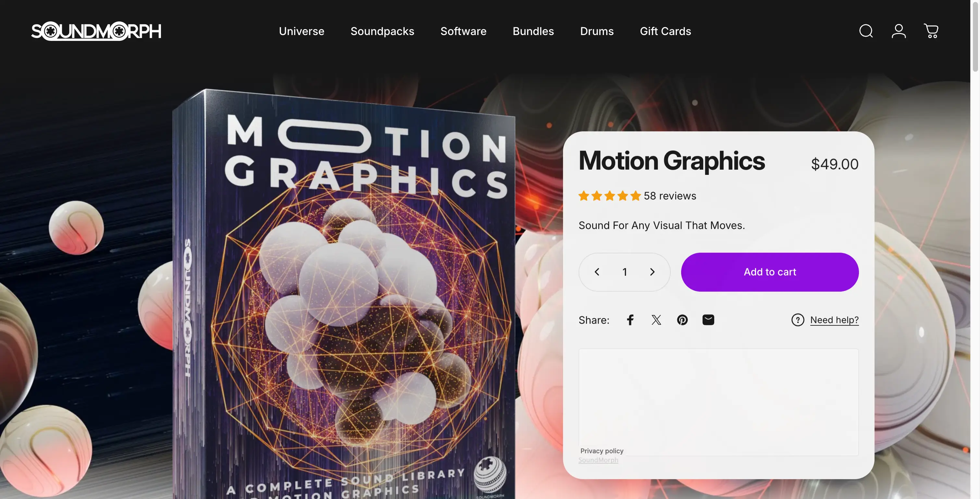Decrease quantity with the left arrow
This screenshot has height=499, width=980.
click(596, 272)
